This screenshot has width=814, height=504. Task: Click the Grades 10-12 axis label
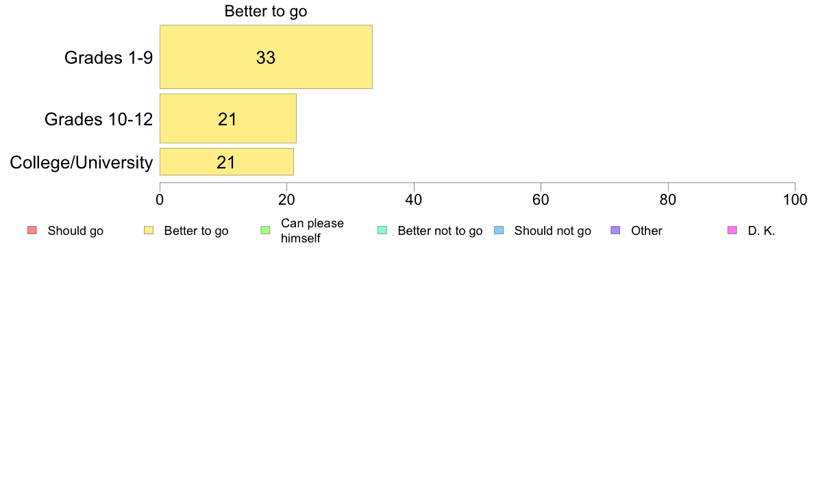[x=99, y=119]
